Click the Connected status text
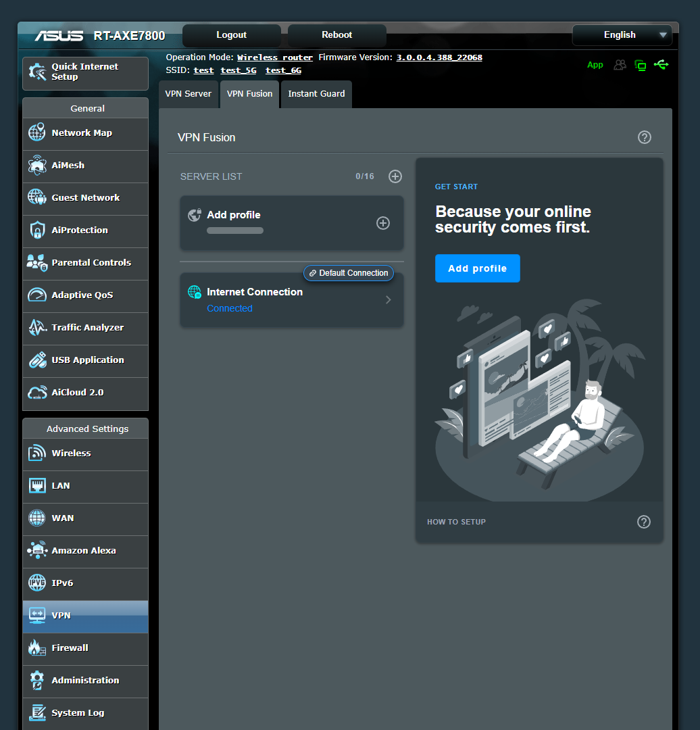This screenshot has height=730, width=700. [230, 308]
